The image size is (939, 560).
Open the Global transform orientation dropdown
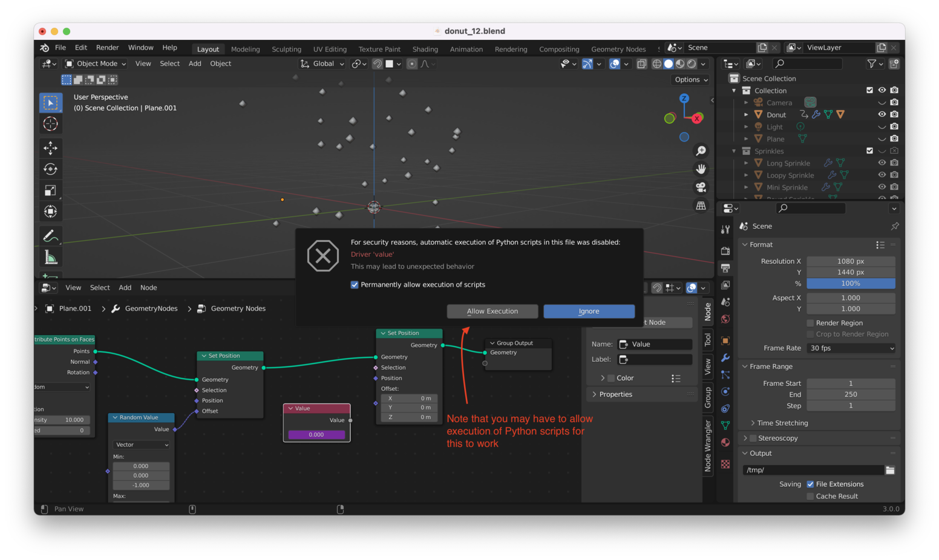(323, 63)
